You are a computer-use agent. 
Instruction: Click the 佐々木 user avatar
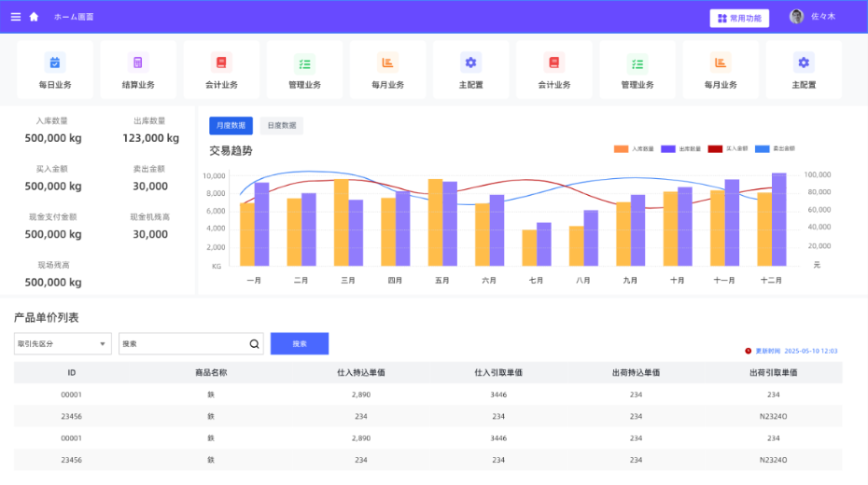(x=796, y=17)
